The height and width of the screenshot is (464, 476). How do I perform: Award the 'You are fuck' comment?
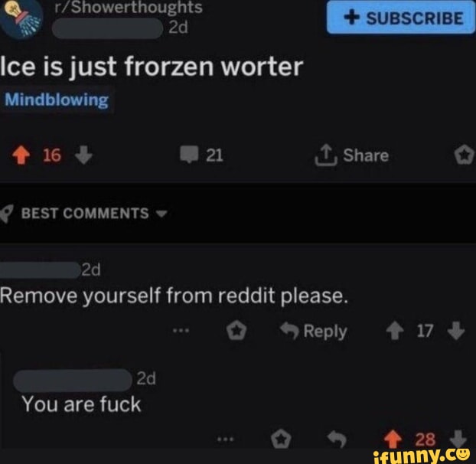281,439
